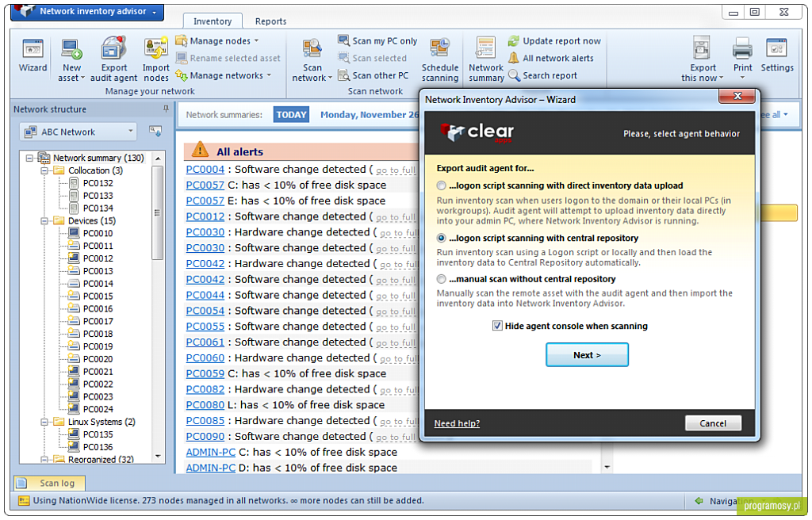
Task: Collapse the Linux Systems (2) folder
Action: click(x=44, y=422)
